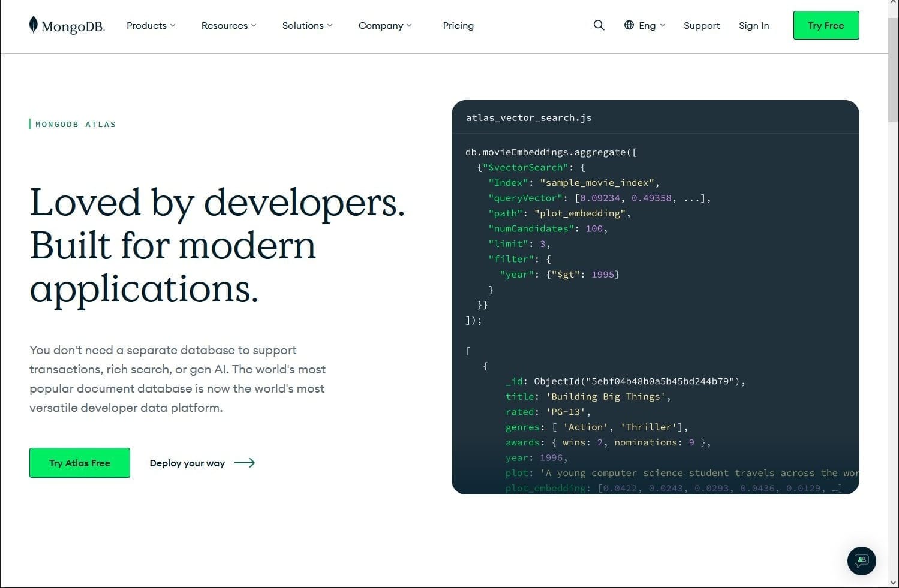Screen dimensions: 899x588
Task: Click the Try Free button in header
Action: coord(826,25)
